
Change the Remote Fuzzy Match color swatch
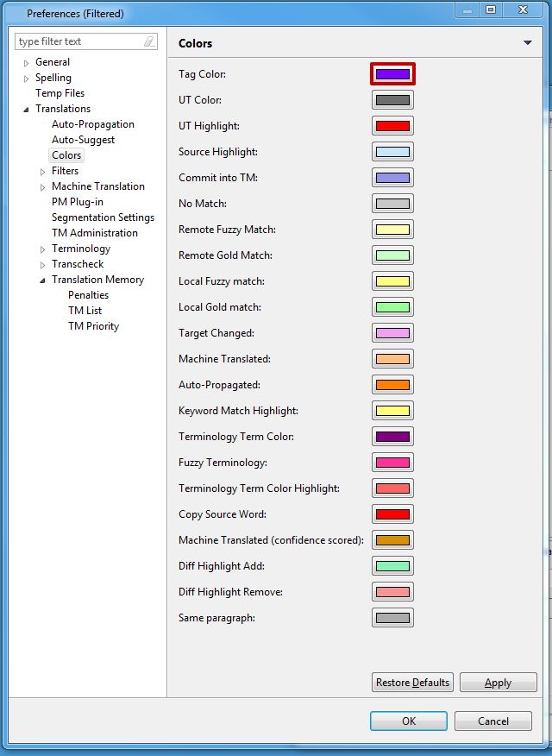point(392,230)
